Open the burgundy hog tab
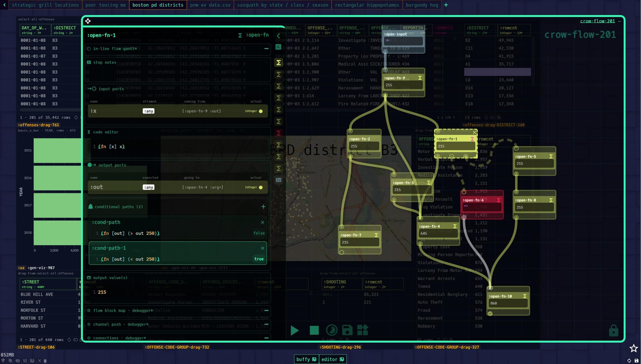The height and width of the screenshot is (364, 641). [x=422, y=5]
